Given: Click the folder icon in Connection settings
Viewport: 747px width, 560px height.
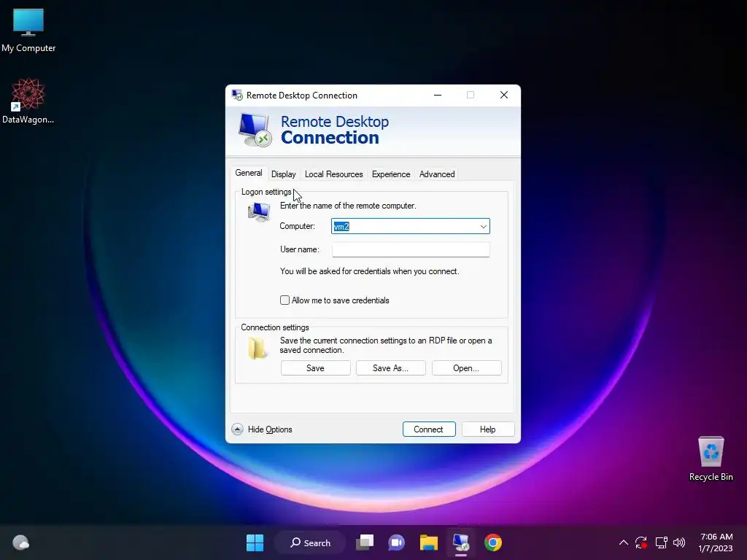Looking at the screenshot, I should pos(258,348).
